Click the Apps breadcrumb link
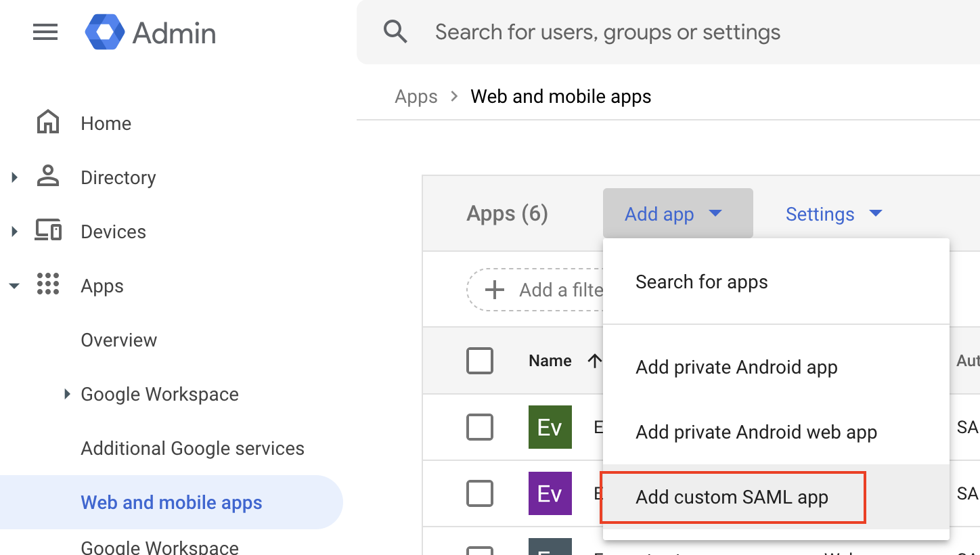The width and height of the screenshot is (980, 555). pos(416,96)
